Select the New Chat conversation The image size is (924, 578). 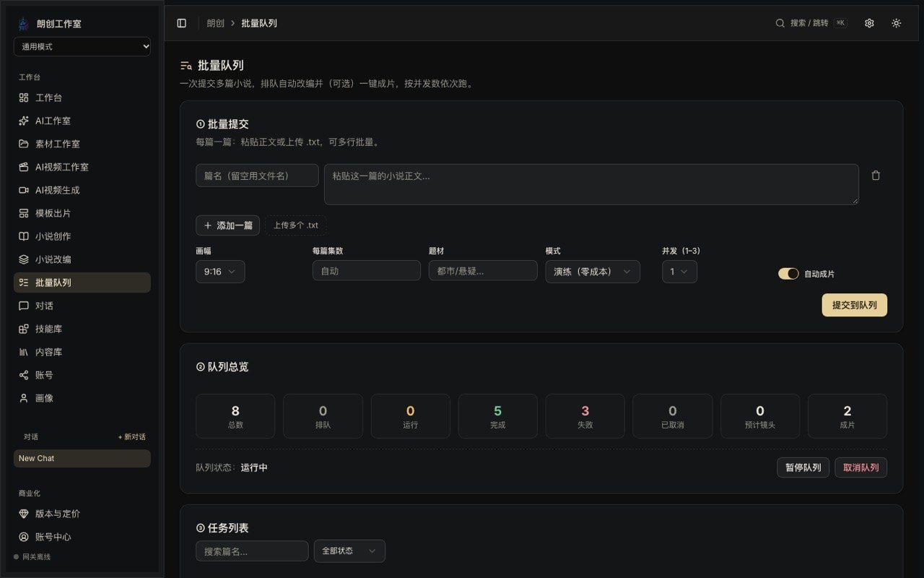(82, 458)
